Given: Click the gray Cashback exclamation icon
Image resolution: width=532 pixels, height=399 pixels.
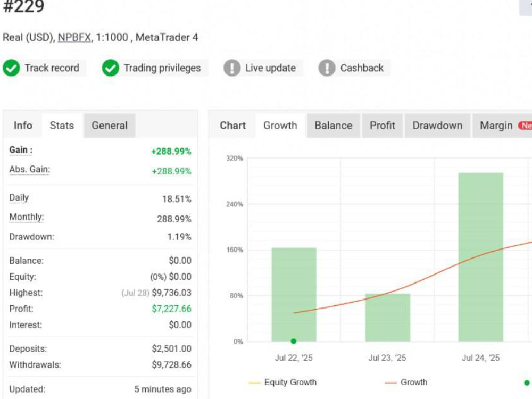Looking at the screenshot, I should (327, 68).
